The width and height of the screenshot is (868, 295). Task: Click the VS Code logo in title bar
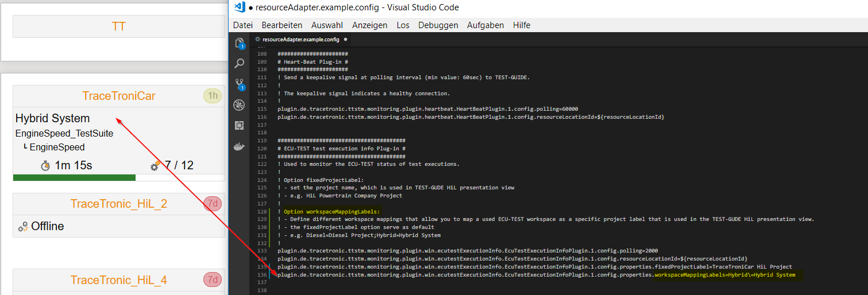[240, 7]
